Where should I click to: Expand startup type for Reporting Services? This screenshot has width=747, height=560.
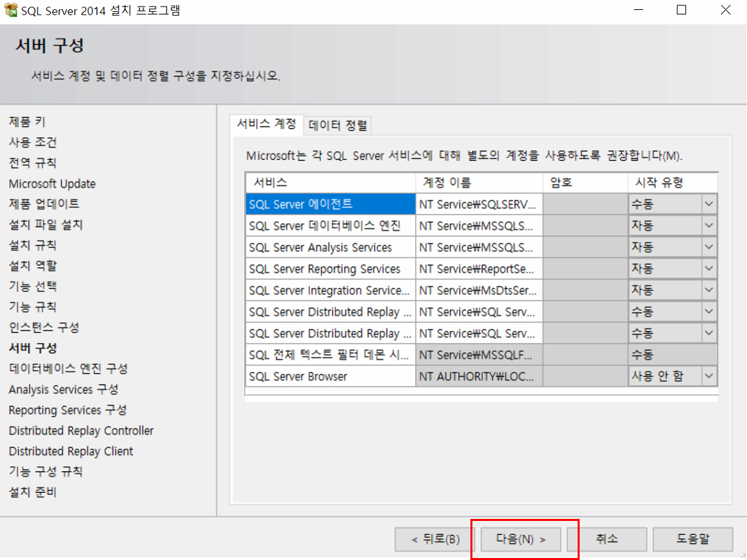coord(709,268)
